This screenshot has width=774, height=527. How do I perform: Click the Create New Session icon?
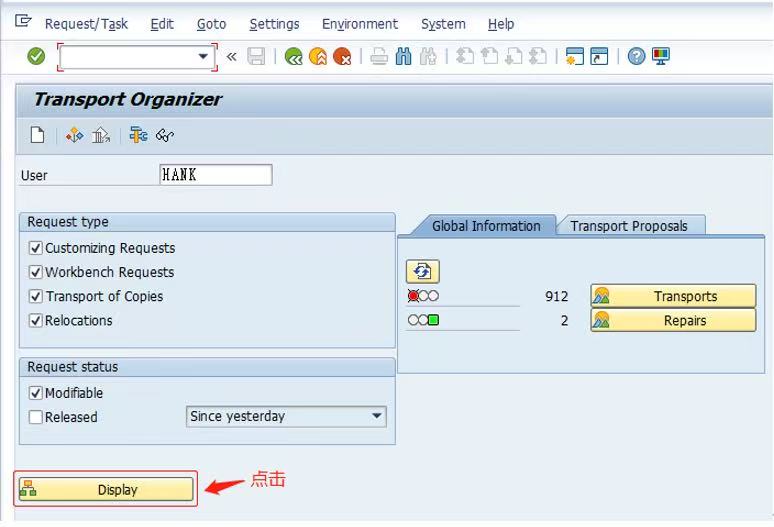tap(575, 56)
